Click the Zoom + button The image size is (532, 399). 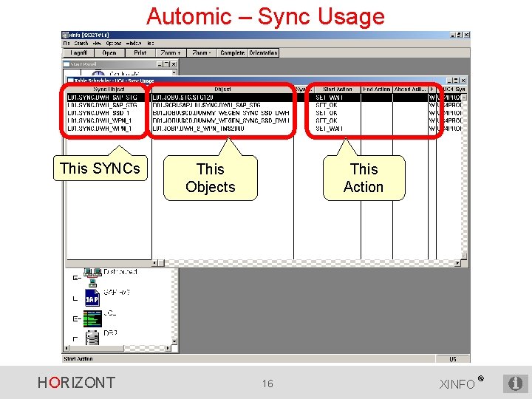point(171,53)
